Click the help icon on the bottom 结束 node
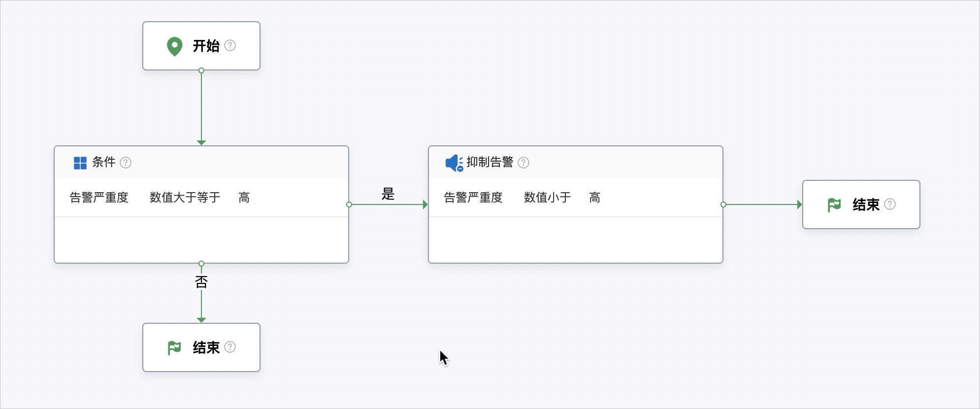Image resolution: width=980 pixels, height=409 pixels. (230, 347)
